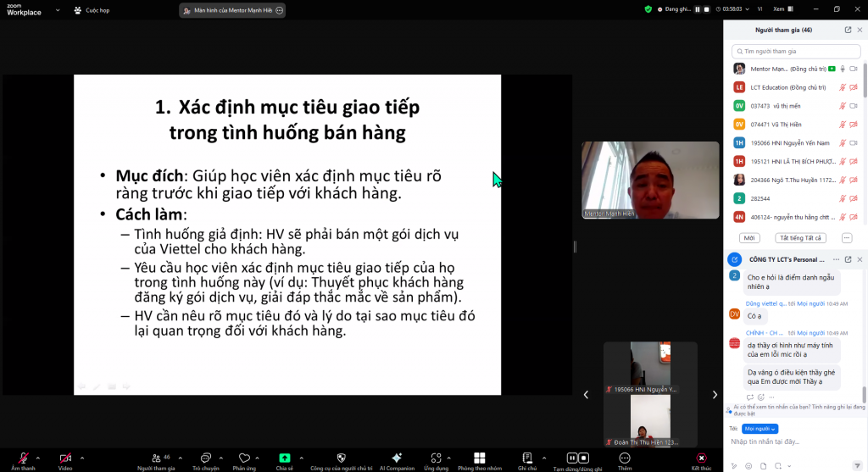Pause recording in bottom toolbar
The width and height of the screenshot is (868, 472).
coord(572,458)
